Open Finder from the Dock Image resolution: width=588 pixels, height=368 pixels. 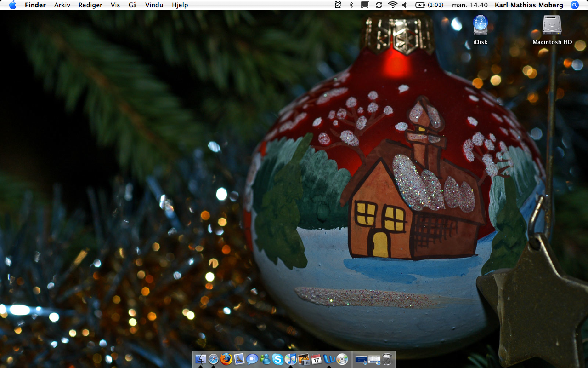point(201,359)
